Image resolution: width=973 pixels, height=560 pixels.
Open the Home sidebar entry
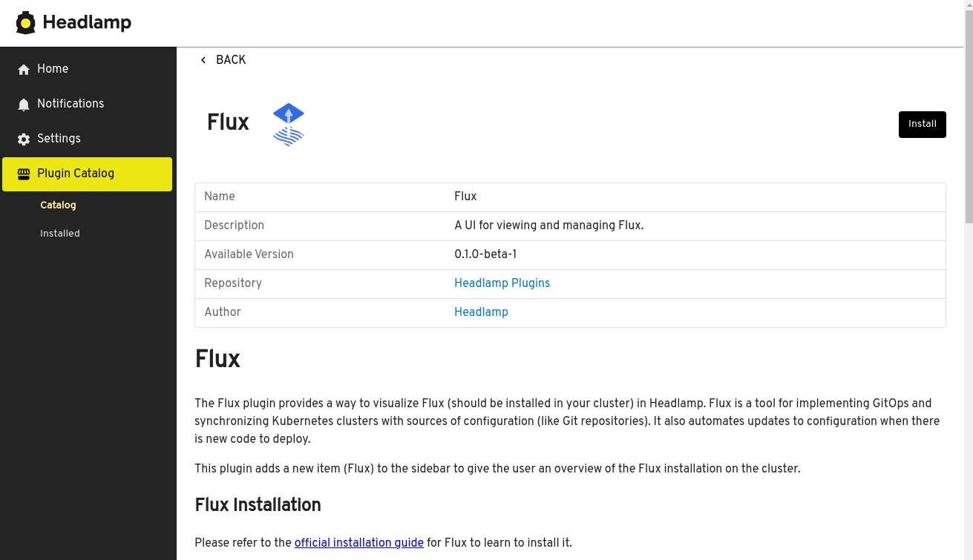pos(53,69)
